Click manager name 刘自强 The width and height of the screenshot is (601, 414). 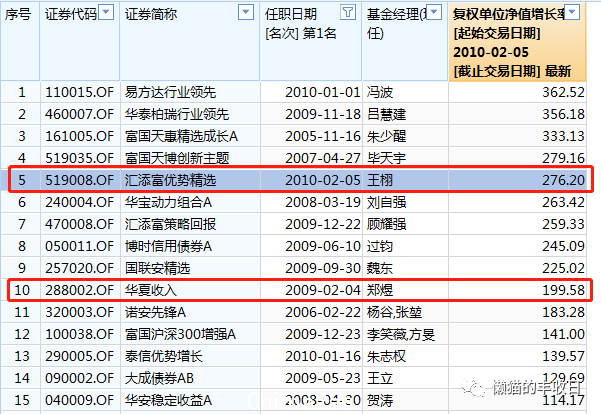386,202
